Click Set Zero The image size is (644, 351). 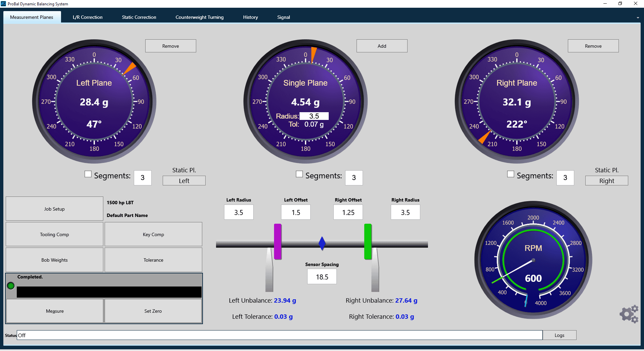point(153,311)
